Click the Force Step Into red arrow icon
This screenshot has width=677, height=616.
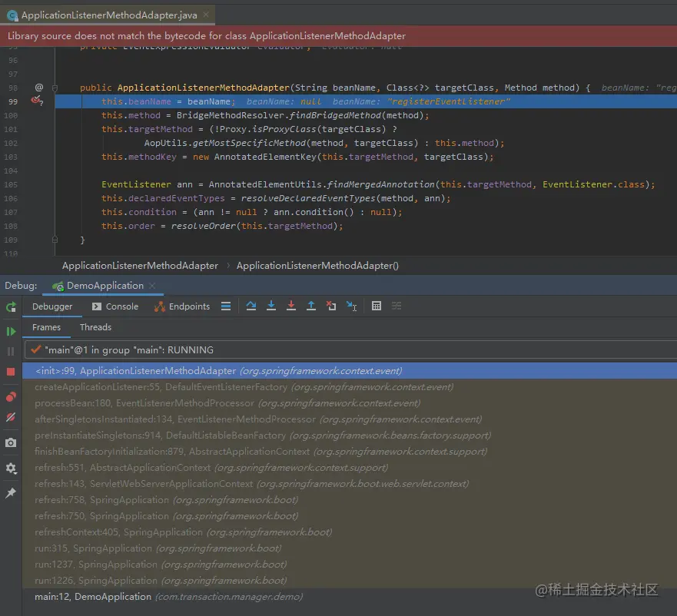pos(291,306)
